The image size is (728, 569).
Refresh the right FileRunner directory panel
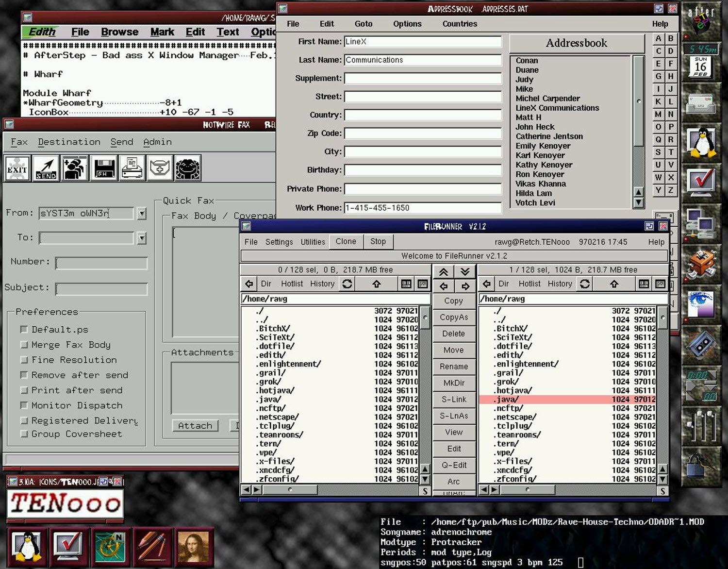tap(585, 284)
